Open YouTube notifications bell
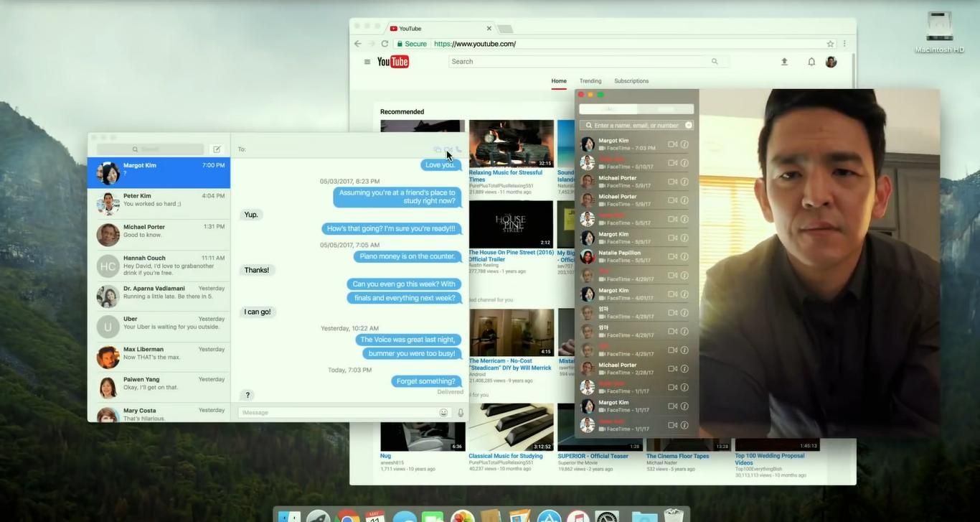 (811, 62)
